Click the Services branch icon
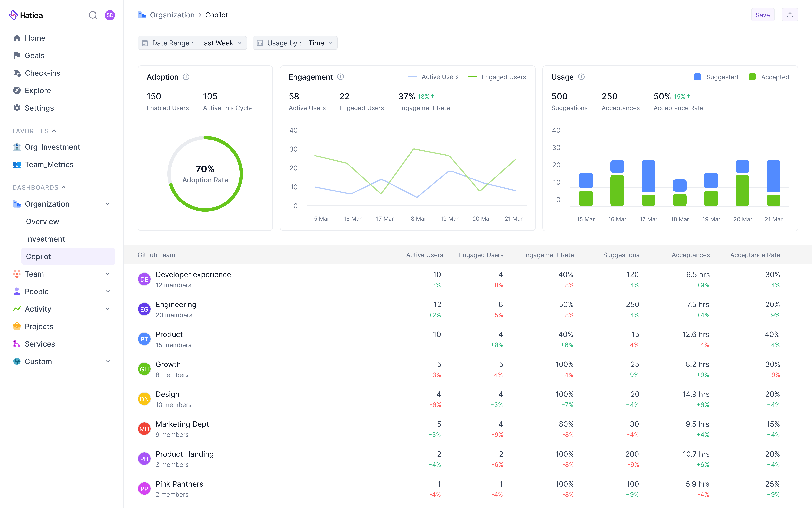Screen dimensions: 812x508 tap(17, 344)
